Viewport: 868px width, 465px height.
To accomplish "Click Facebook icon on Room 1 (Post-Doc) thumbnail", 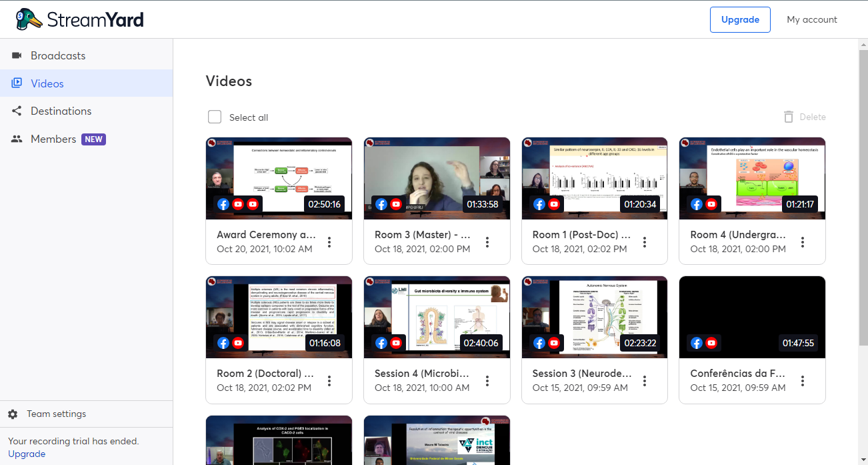I will point(539,204).
